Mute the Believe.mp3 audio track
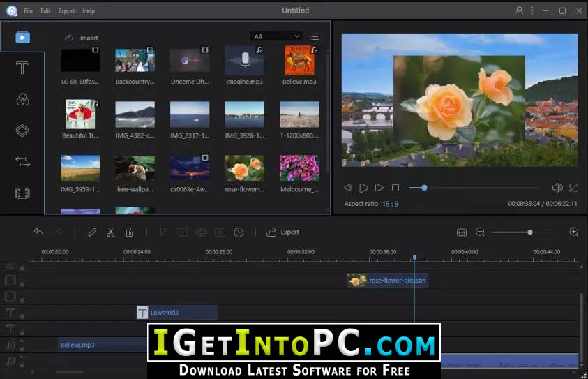Screen dimensions: 588x379 22,341
